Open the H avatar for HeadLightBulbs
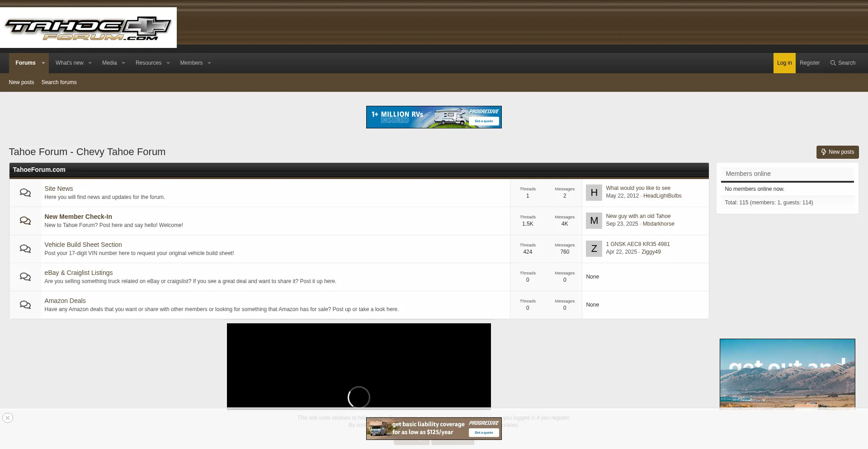 coord(594,193)
